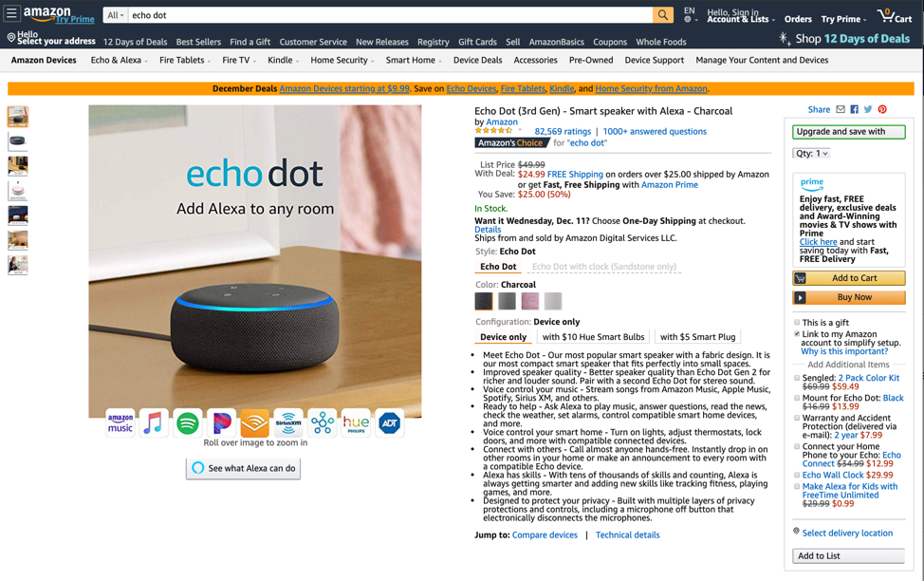The height and width of the screenshot is (581, 924).
Task: Select the plum color swatch
Action: [529, 301]
